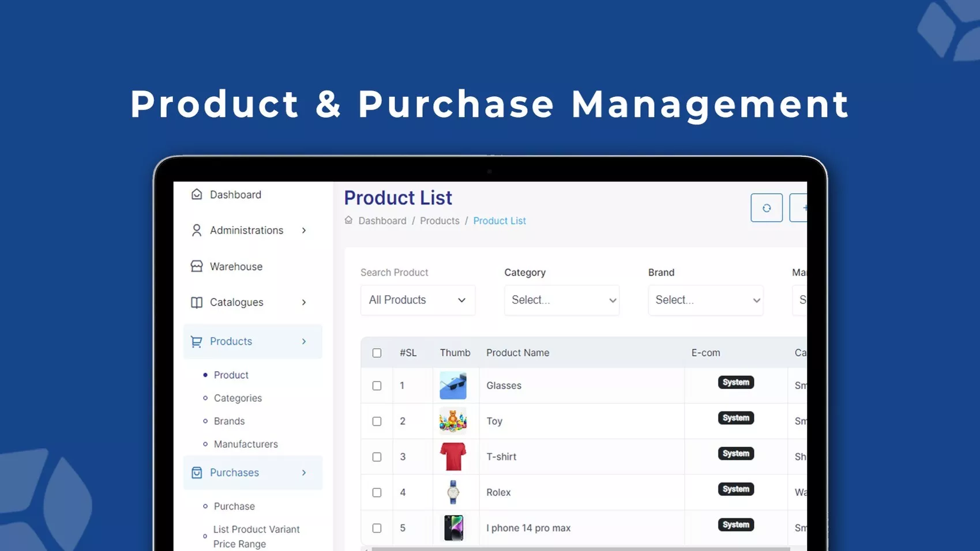Click the Administrations user icon
The image size is (980, 551).
[197, 231]
